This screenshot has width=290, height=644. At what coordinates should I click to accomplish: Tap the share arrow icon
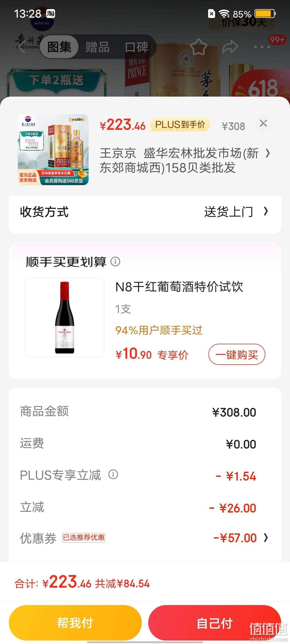point(230,47)
